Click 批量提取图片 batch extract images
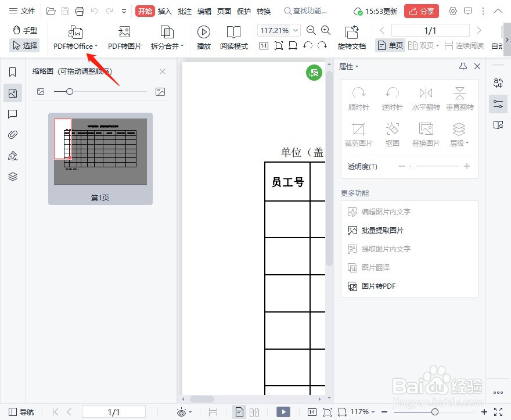 click(x=376, y=231)
